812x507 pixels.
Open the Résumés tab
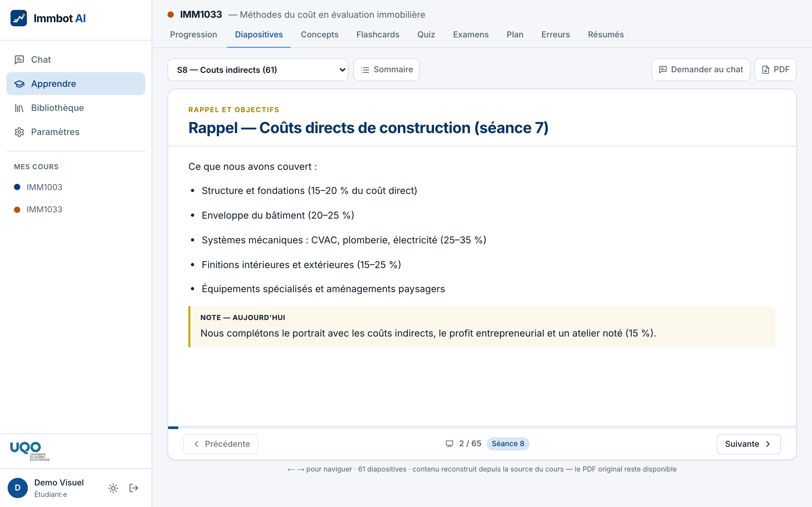tap(606, 35)
